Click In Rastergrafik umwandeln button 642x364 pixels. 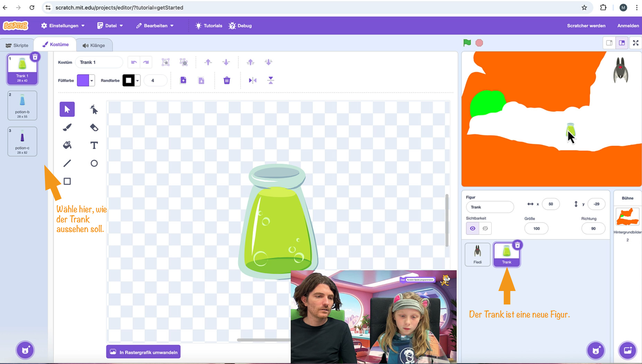(x=143, y=352)
